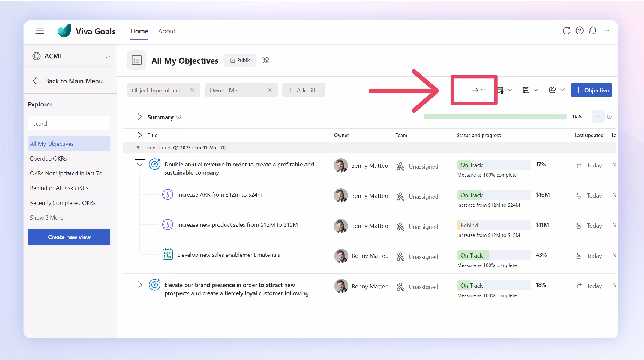
Task: Click the On Track 17% status bar
Action: [x=494, y=165]
